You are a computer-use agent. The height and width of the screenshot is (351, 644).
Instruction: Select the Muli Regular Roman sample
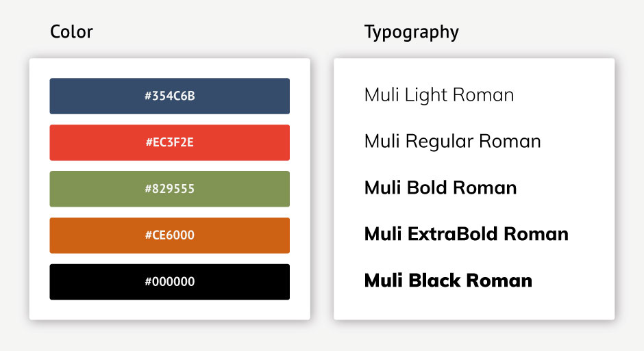pos(453,142)
